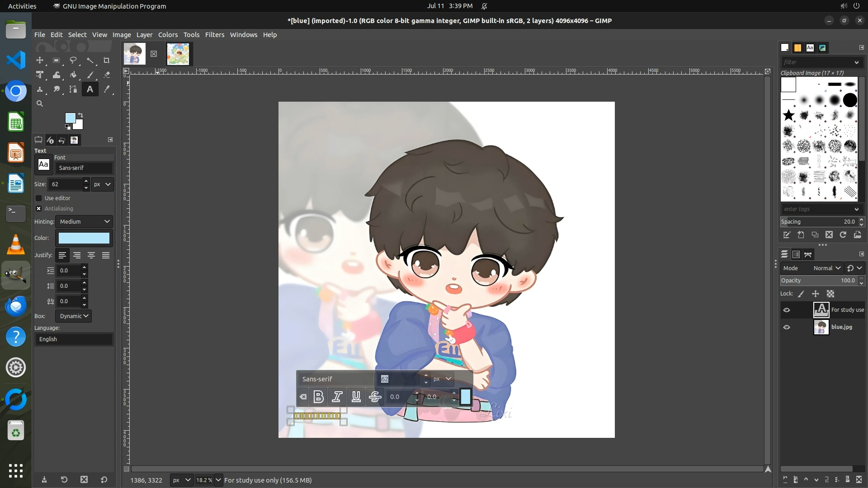Image resolution: width=868 pixels, height=488 pixels.
Task: Open the Colors menu
Action: coord(168,35)
